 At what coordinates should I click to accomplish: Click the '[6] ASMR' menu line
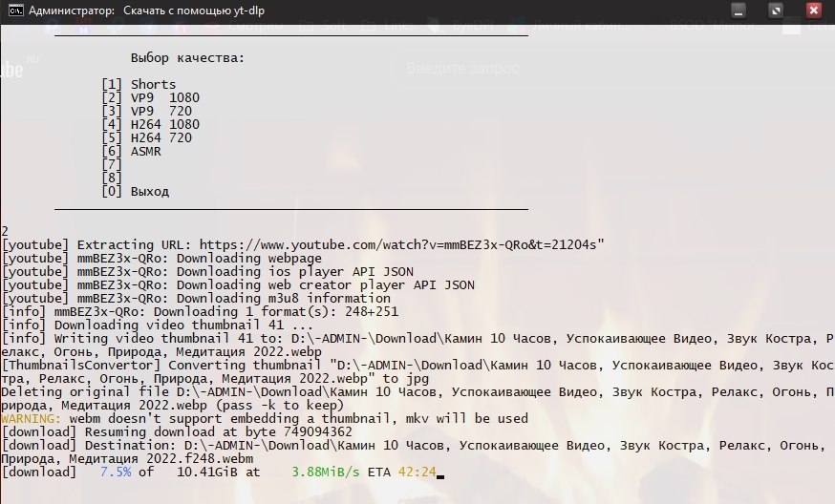[x=131, y=151]
